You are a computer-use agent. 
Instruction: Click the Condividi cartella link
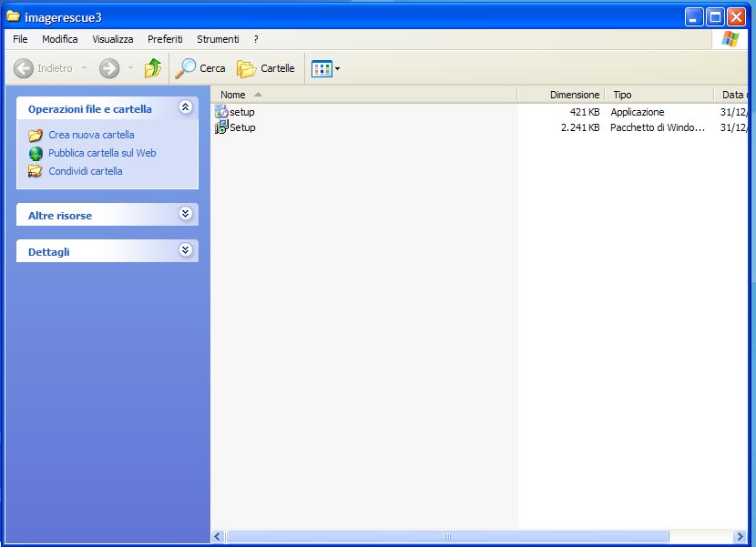click(86, 171)
